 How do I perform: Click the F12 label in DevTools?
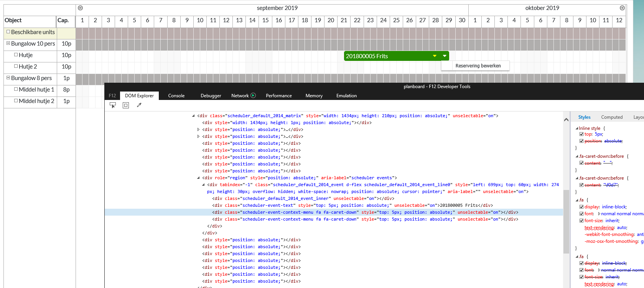click(112, 96)
